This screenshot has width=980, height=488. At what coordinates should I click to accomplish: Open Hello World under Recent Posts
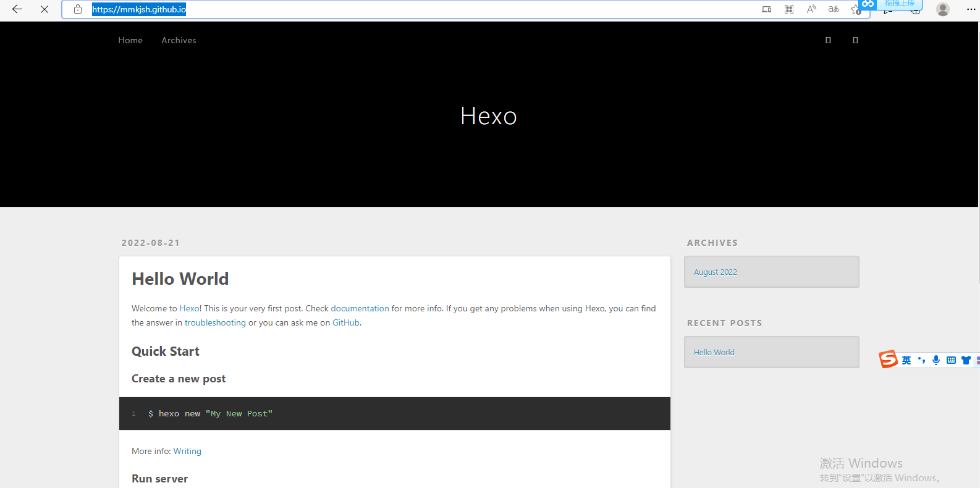714,352
